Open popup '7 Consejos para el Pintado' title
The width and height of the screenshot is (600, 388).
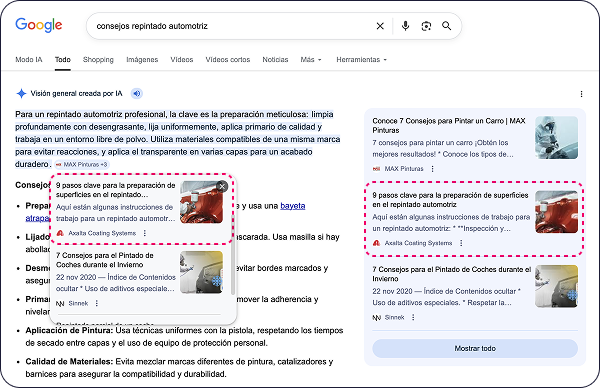pyautogui.click(x=105, y=260)
